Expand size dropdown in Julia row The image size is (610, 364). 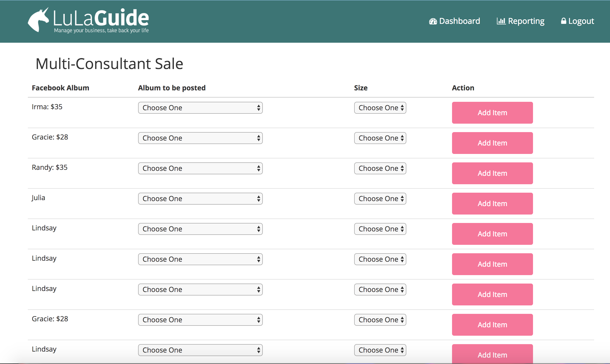coord(380,199)
